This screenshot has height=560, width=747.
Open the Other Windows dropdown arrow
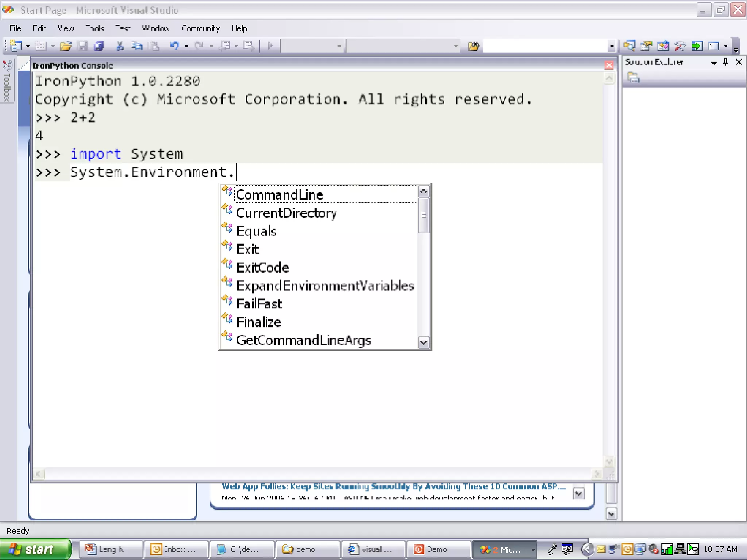pos(725,46)
